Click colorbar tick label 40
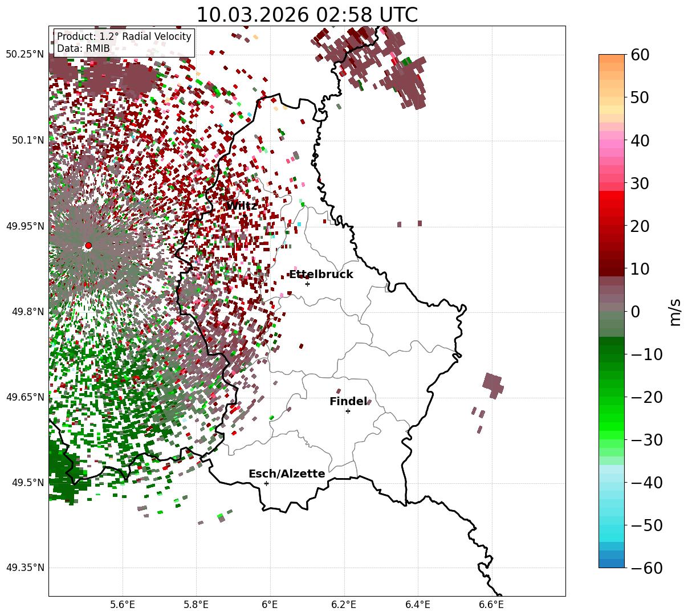 tap(640, 141)
